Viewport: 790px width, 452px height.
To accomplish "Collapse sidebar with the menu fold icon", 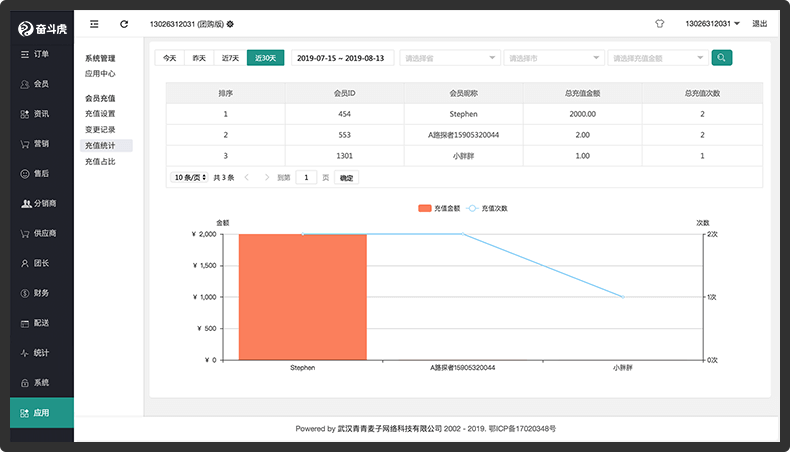I will (94, 24).
